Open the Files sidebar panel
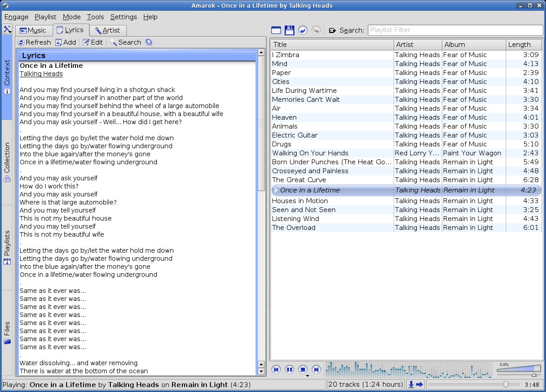The width and height of the screenshot is (546, 392). (7, 333)
